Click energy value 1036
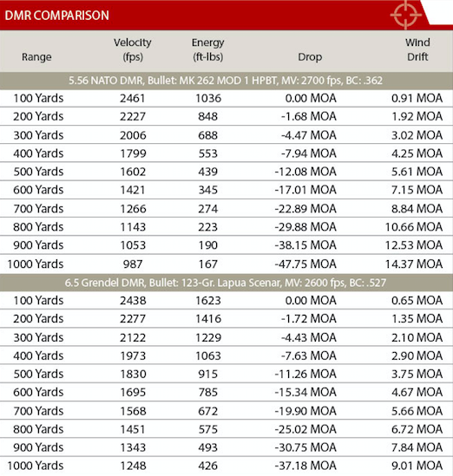This screenshot has width=453, height=476. (208, 98)
